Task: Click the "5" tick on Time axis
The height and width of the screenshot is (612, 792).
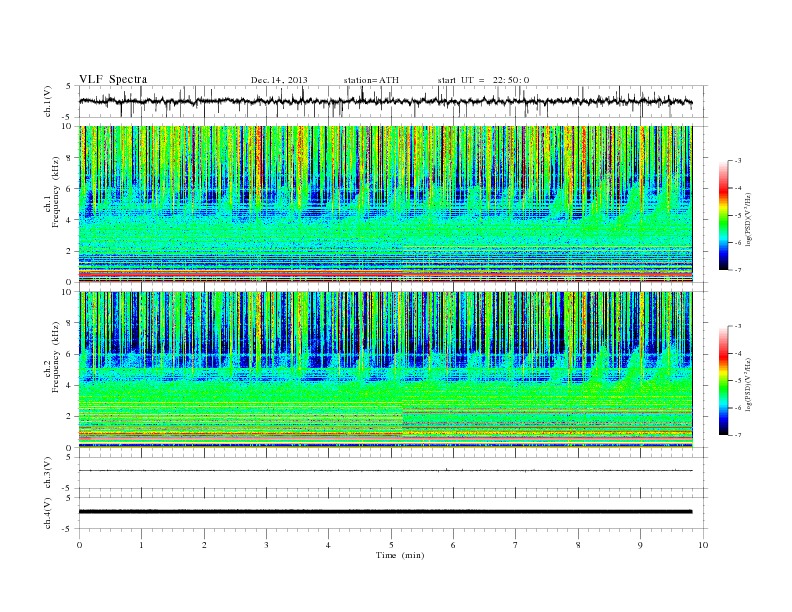Action: (x=391, y=545)
